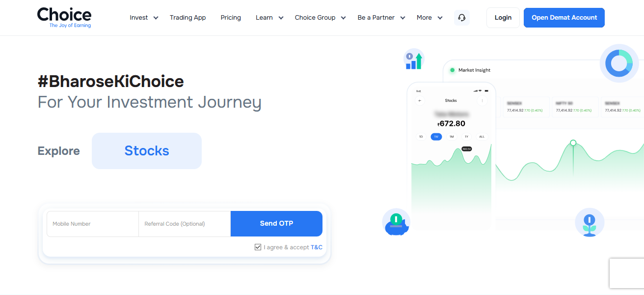
Task: Click the bar chart growth icon
Action: pyautogui.click(x=414, y=60)
